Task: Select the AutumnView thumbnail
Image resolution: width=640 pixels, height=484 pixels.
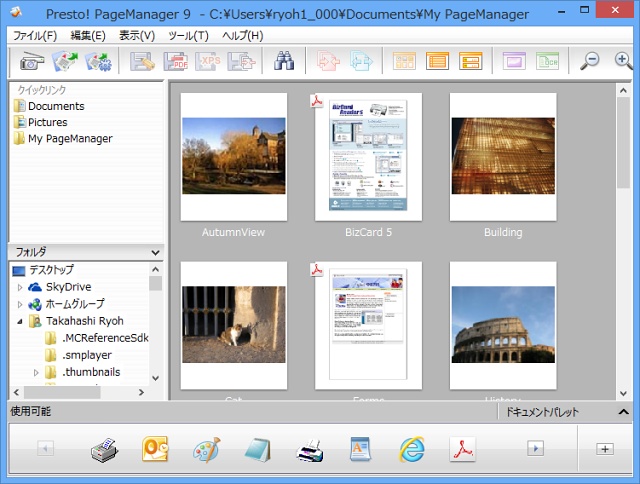Action: [234, 157]
